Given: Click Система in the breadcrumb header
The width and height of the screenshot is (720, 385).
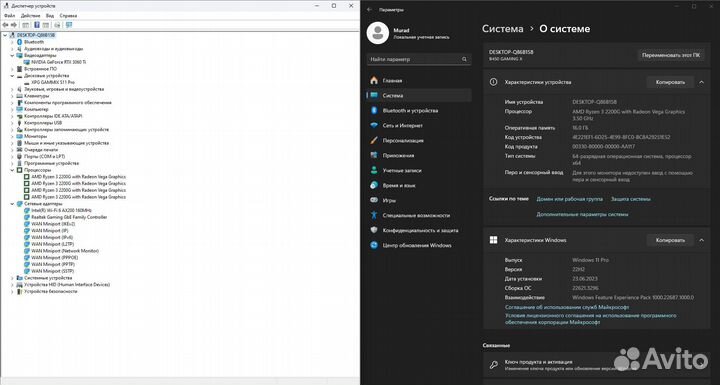Looking at the screenshot, I should pos(502,29).
